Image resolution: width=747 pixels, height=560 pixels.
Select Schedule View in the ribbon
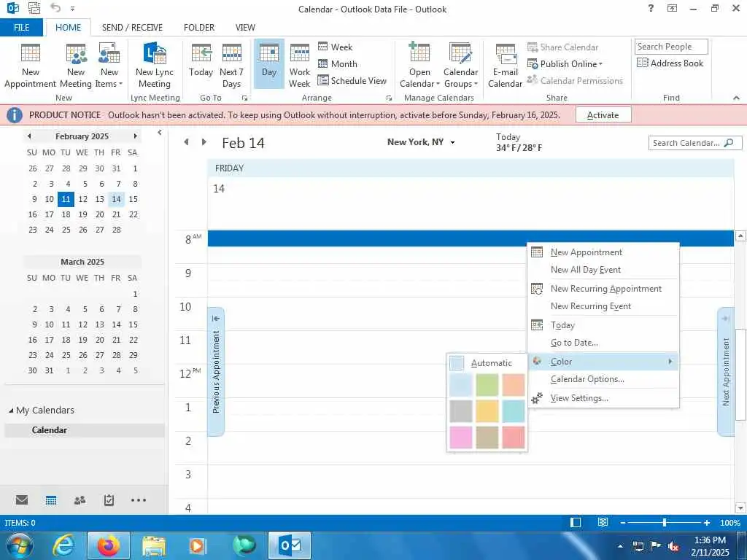(x=352, y=80)
